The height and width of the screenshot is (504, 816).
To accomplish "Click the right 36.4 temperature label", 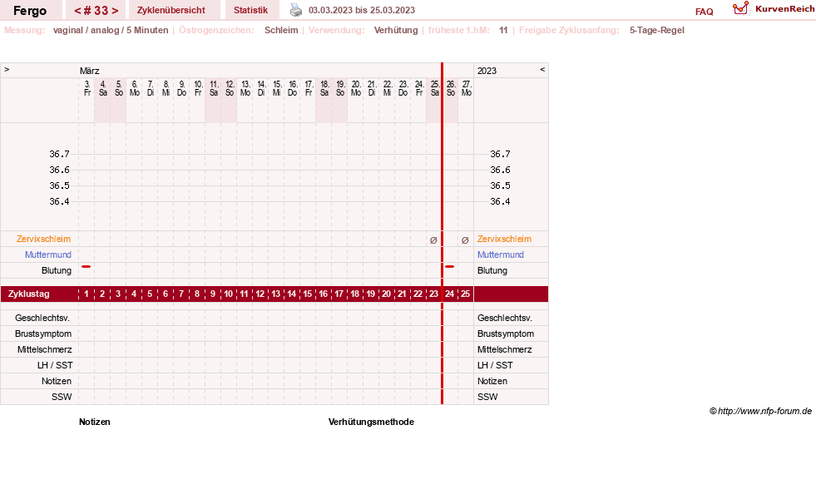I will [500, 201].
